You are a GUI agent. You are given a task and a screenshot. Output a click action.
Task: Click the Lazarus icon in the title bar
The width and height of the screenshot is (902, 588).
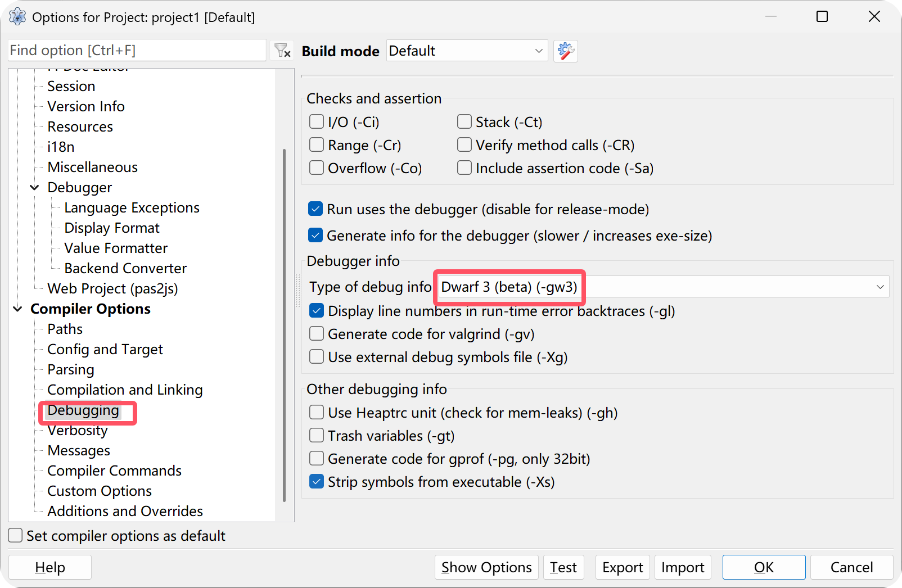[17, 17]
